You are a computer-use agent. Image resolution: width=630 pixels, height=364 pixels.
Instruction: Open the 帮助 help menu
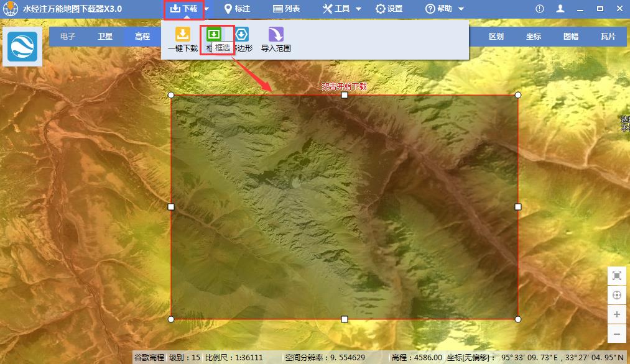click(x=438, y=9)
